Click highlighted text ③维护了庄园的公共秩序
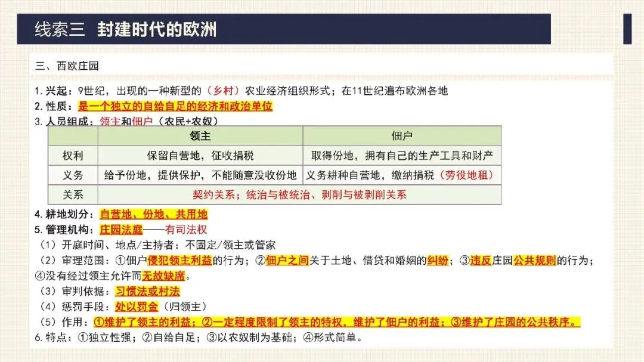This screenshot has height=362, width=644. [x=515, y=322]
